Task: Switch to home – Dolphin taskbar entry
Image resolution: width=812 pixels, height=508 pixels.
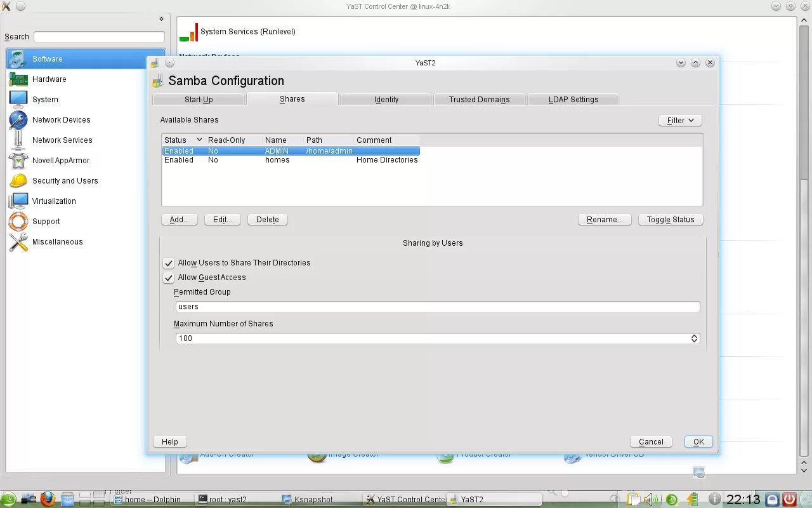Action: (151, 500)
